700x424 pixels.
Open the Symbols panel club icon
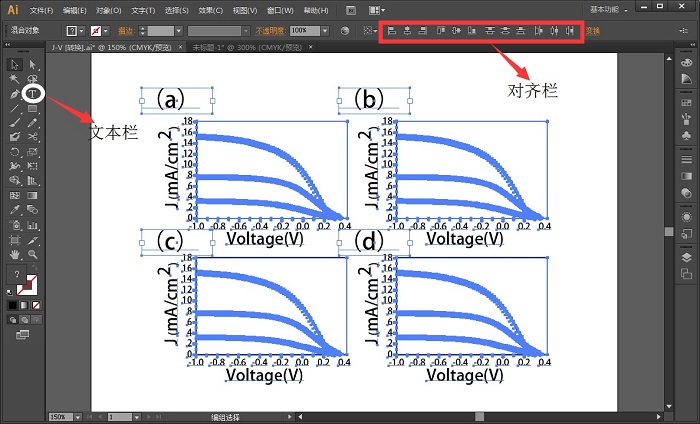pos(686,135)
